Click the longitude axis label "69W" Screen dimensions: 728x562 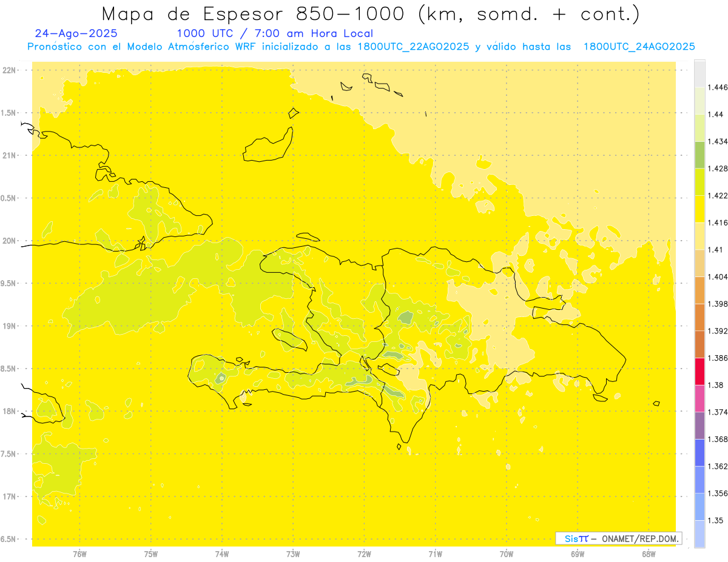578,554
